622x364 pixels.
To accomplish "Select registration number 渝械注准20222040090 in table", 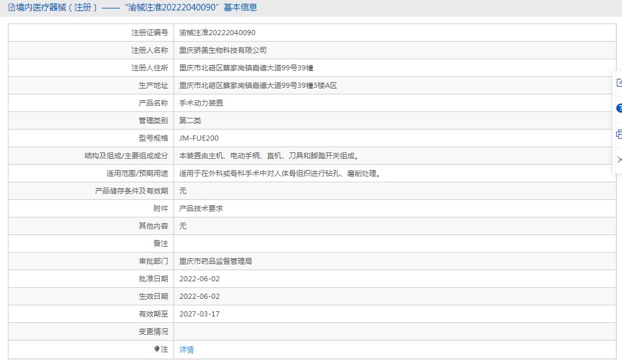I will pyautogui.click(x=217, y=33).
